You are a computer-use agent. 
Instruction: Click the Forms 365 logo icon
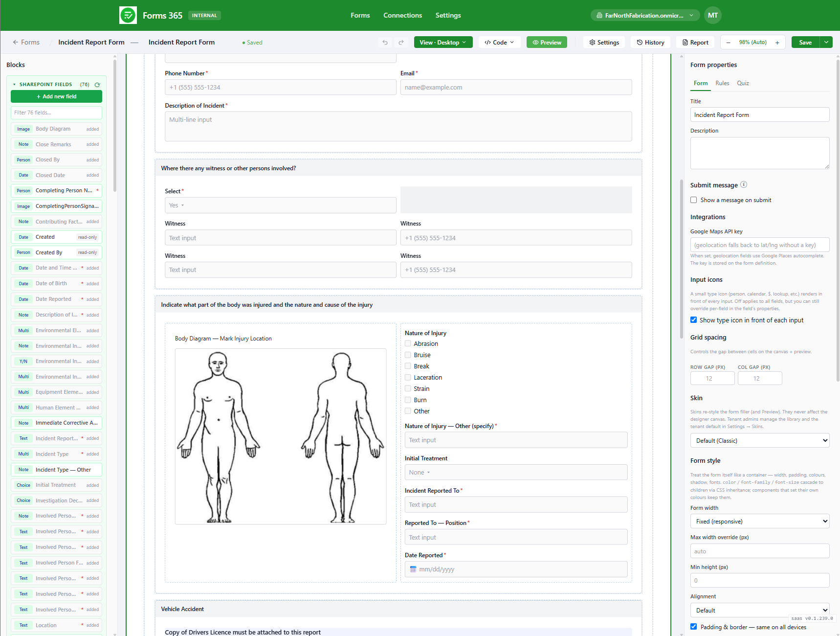(128, 15)
